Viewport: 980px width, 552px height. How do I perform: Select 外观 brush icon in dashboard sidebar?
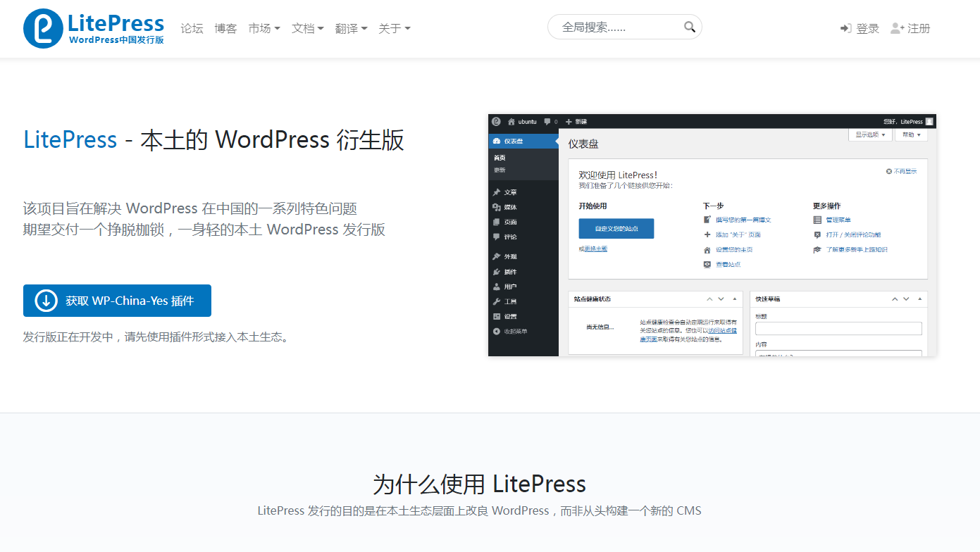pyautogui.click(x=496, y=256)
